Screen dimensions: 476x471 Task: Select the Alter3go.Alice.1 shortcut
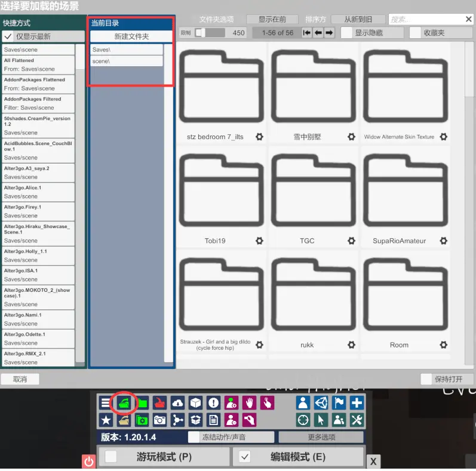tap(38, 192)
